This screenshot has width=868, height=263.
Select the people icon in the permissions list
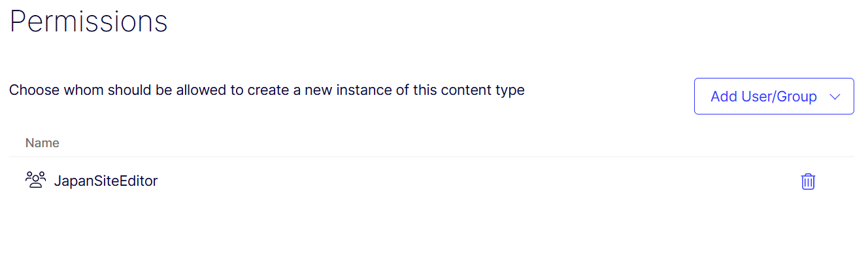coord(35,180)
